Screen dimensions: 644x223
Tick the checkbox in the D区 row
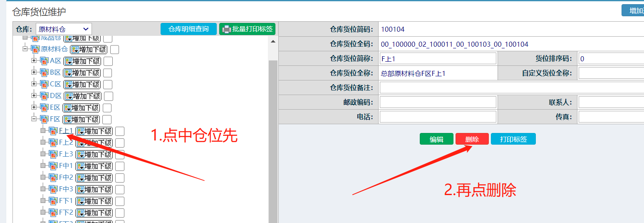click(109, 96)
